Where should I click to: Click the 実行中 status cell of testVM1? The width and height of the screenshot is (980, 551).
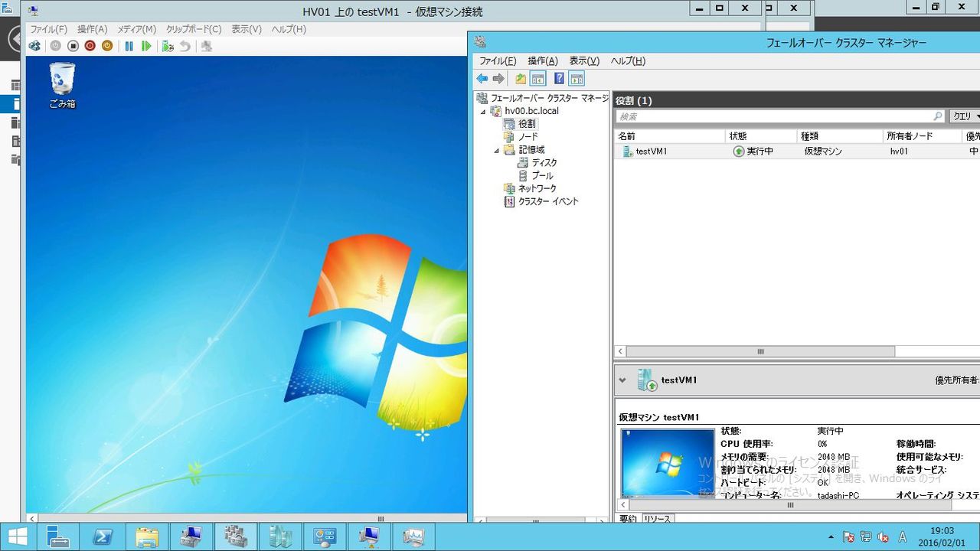point(759,152)
